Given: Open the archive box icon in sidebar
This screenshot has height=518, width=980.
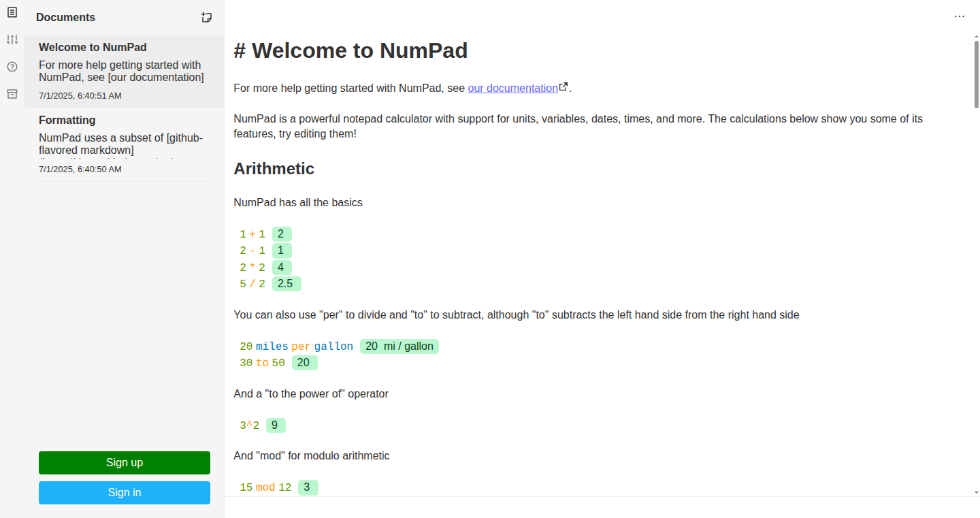Looking at the screenshot, I should click(x=12, y=94).
